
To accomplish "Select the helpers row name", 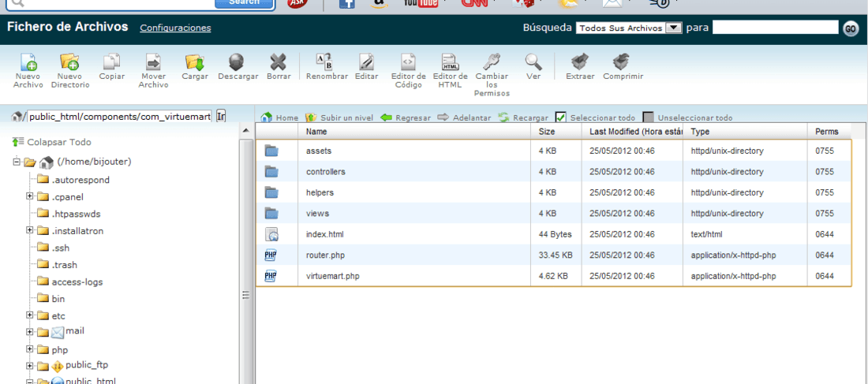I will tap(320, 192).
